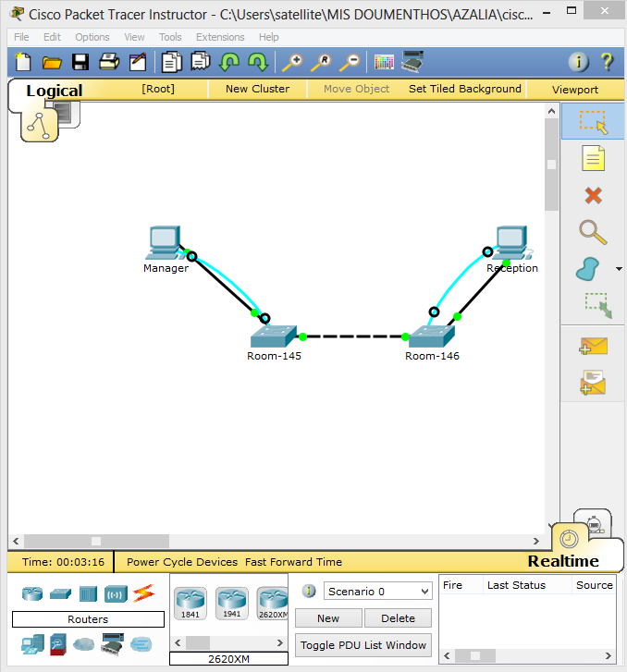Viewport: 627px width, 672px height.
Task: Save the network with the floppy icon
Action: 80,62
